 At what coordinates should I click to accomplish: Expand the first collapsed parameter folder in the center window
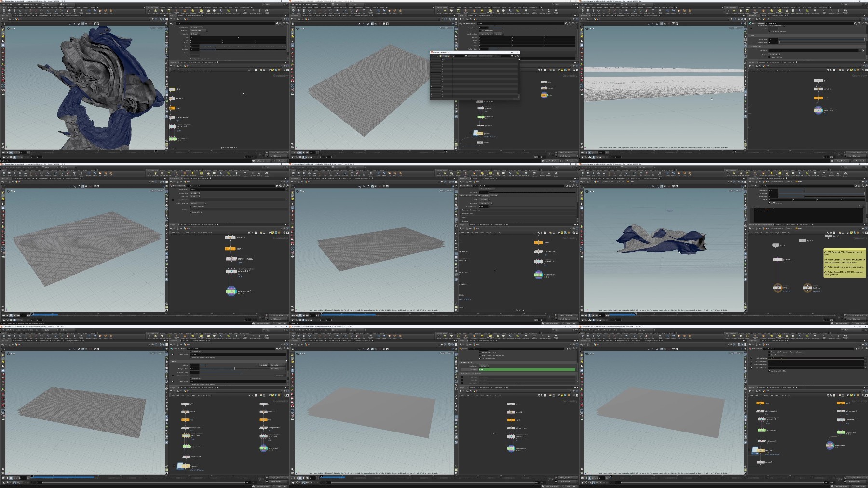tap(461, 210)
